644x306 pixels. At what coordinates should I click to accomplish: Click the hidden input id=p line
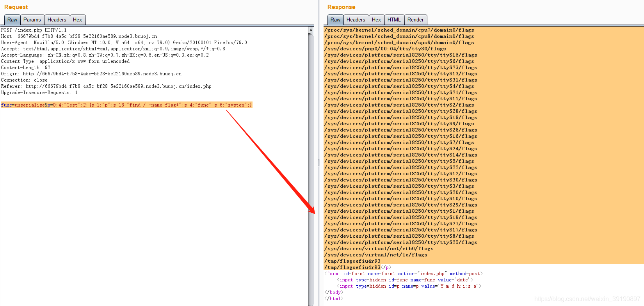click(409, 286)
